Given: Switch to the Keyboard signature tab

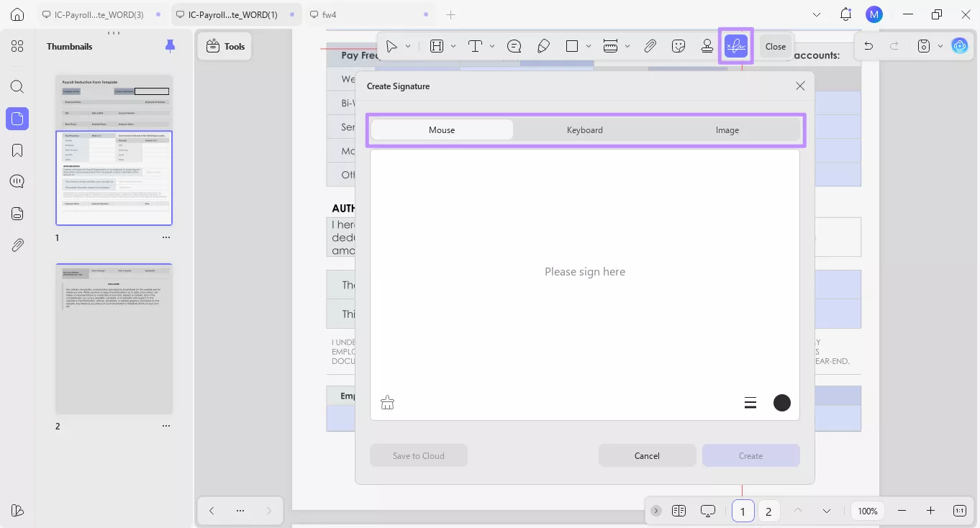Looking at the screenshot, I should pos(584,129).
